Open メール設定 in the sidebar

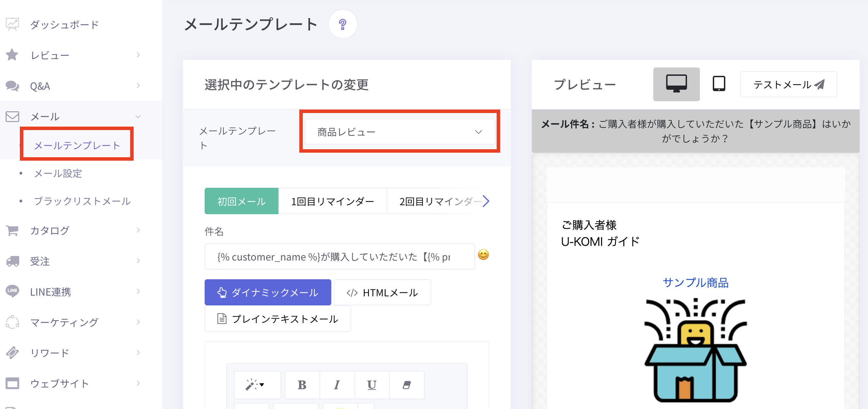(58, 174)
